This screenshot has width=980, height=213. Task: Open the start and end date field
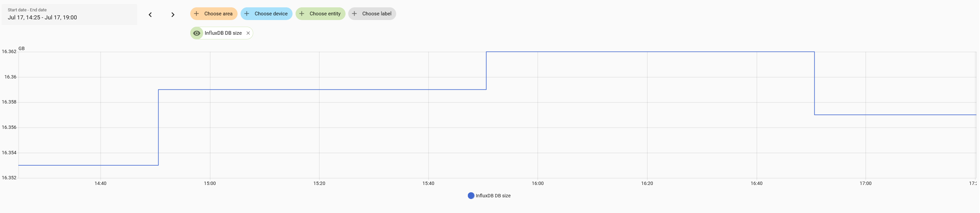coord(69,14)
